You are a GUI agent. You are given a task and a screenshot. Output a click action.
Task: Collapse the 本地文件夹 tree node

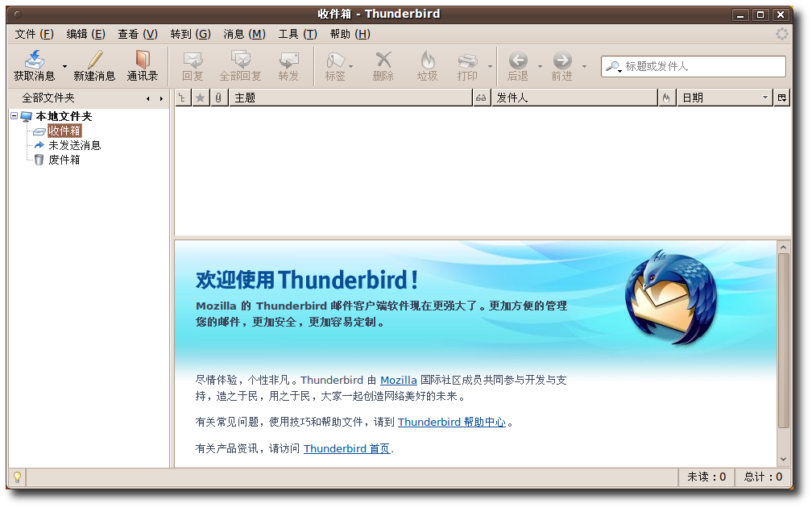click(14, 116)
